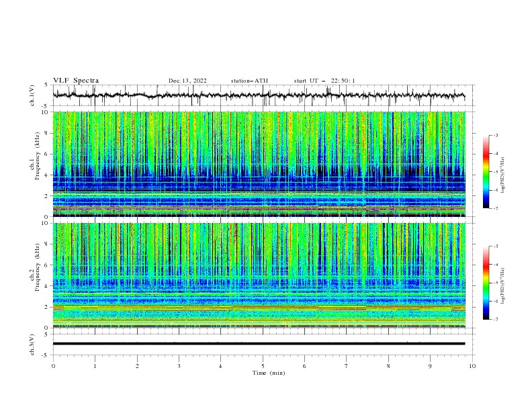The height and width of the screenshot is (411, 532).
Task: Click the ch.1 spectrogram color scale bar
Action: pyautogui.click(x=486, y=172)
